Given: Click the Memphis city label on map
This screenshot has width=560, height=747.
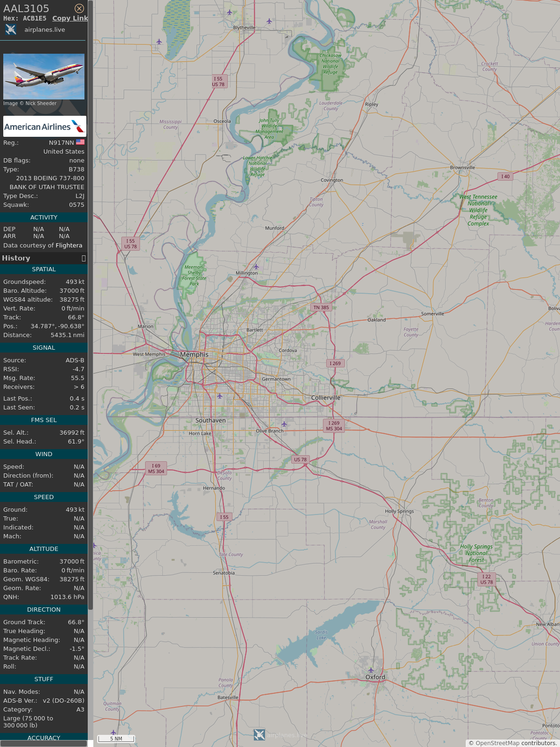Looking at the screenshot, I should [x=194, y=355].
